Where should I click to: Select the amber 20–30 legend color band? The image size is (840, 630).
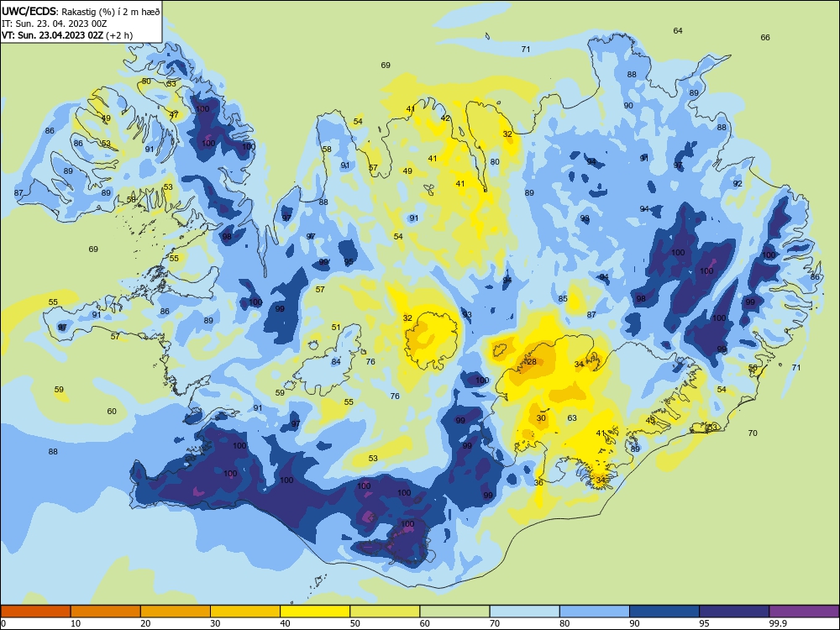point(176,612)
